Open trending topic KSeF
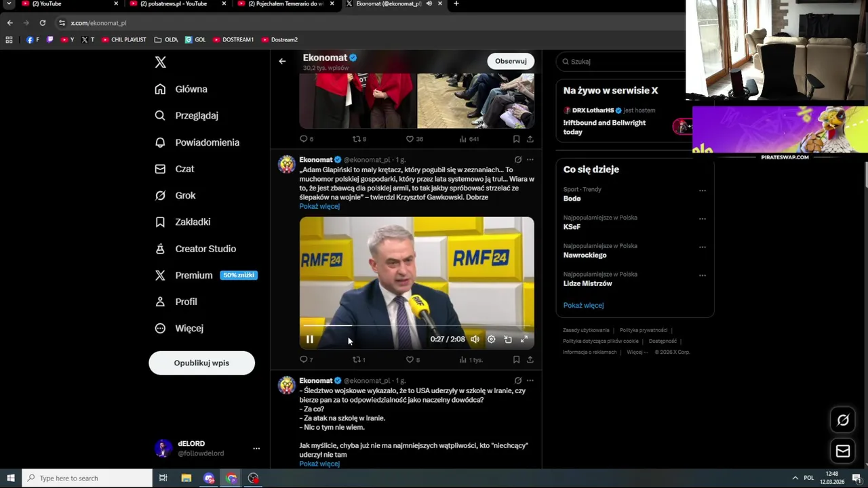This screenshot has width=868, height=488. point(572,227)
